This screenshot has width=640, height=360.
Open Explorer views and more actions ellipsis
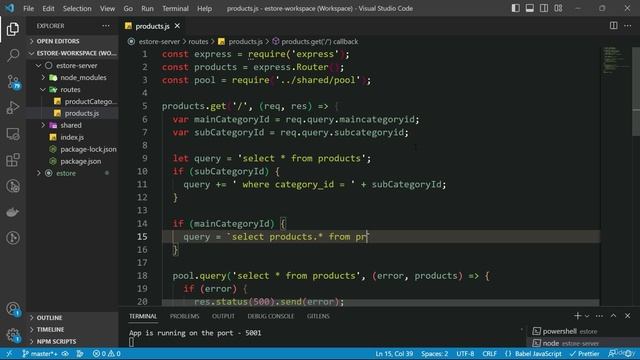pos(106,26)
